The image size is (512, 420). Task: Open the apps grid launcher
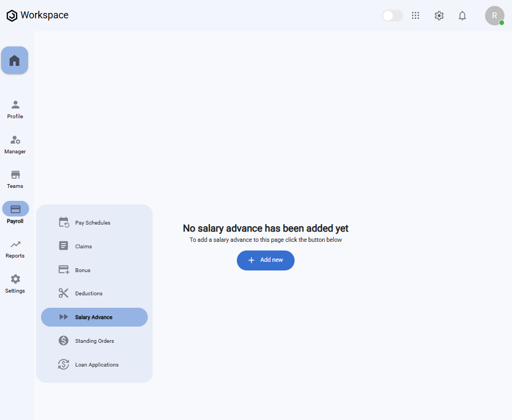tap(415, 16)
